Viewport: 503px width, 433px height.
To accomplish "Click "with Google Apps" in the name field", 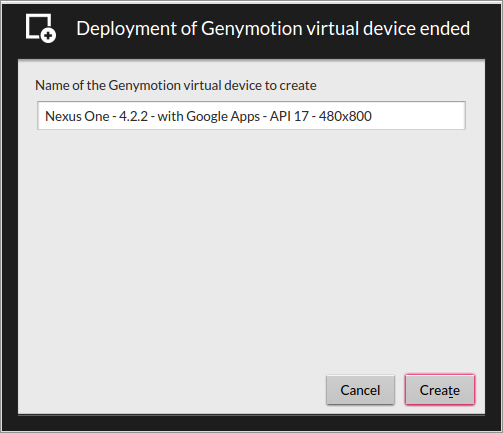I will pos(209,117).
